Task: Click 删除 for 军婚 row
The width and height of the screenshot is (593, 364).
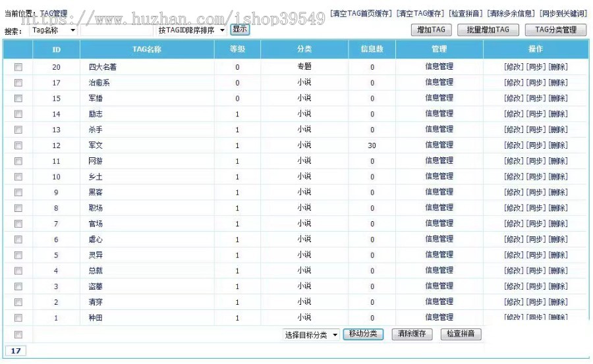Action: (x=558, y=99)
